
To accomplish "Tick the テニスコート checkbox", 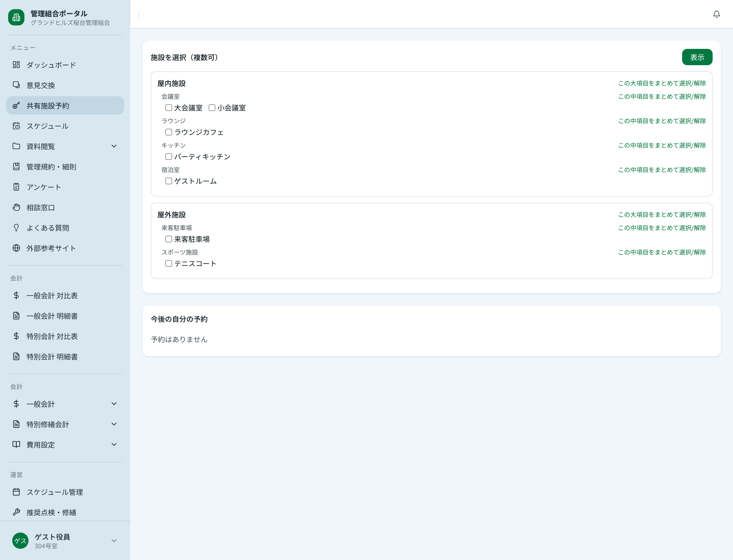I will tap(169, 263).
